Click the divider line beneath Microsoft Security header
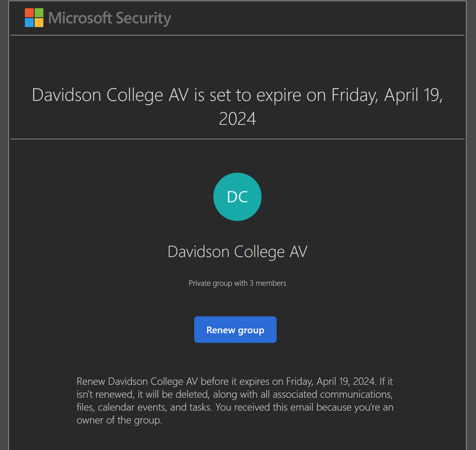 tap(238, 35)
